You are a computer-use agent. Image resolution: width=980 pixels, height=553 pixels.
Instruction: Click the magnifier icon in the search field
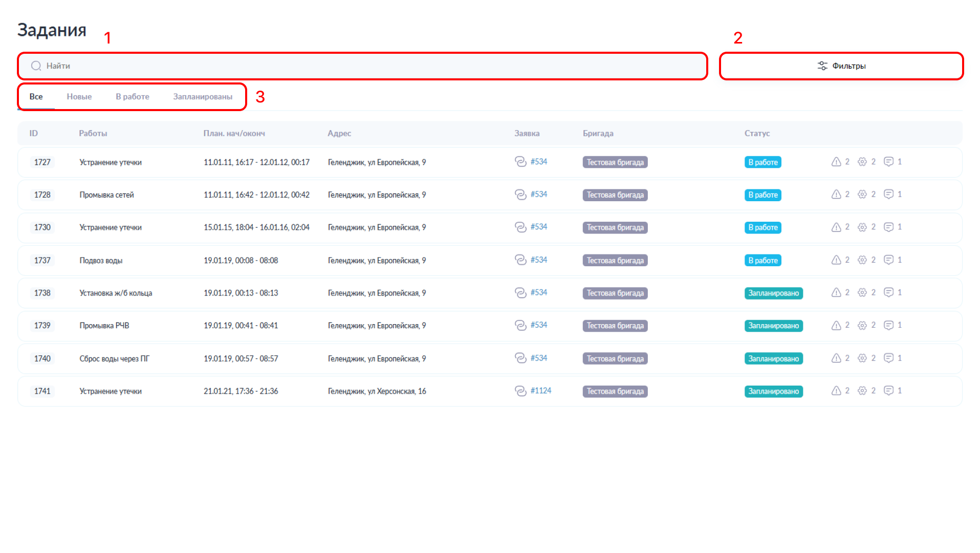click(36, 66)
